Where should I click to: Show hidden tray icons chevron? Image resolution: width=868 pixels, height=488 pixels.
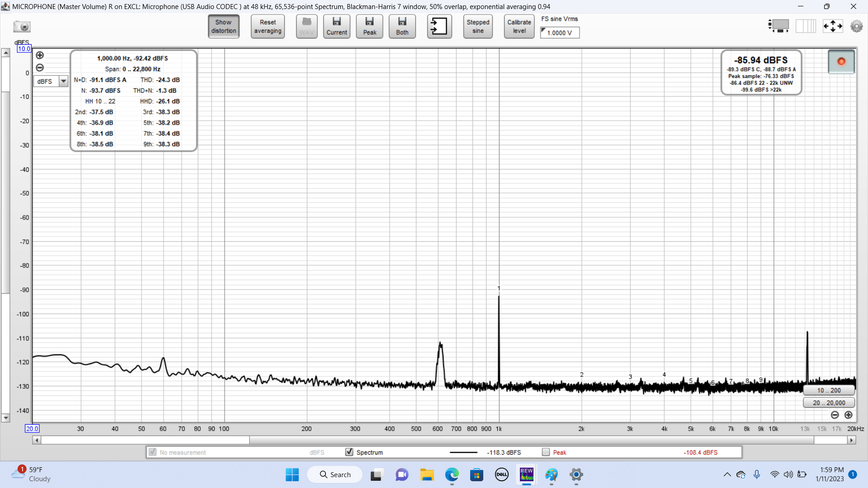point(727,474)
